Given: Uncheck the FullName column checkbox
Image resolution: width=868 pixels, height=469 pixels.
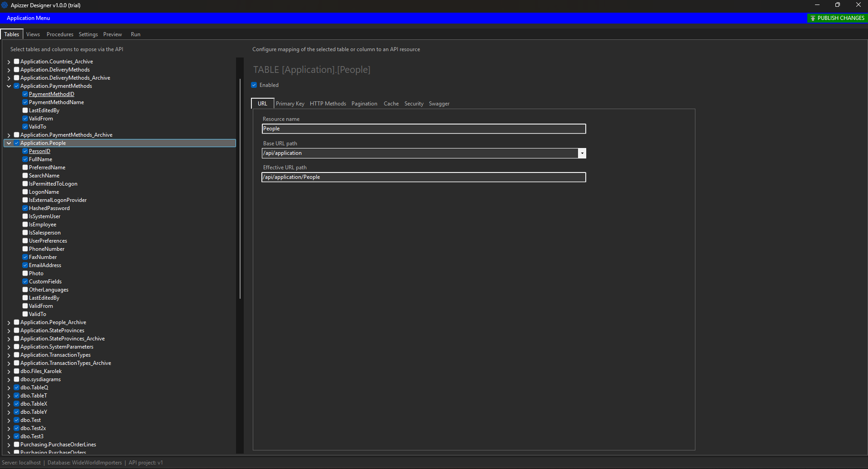Looking at the screenshot, I should click(25, 159).
